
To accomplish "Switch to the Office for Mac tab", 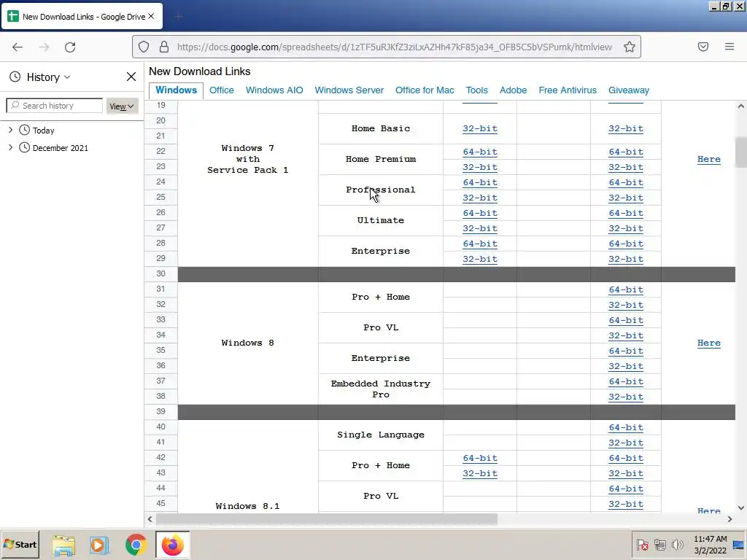I will pos(425,90).
